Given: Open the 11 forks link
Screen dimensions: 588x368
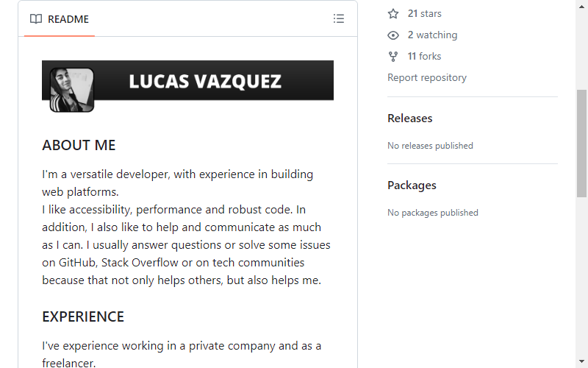Looking at the screenshot, I should click(424, 57).
